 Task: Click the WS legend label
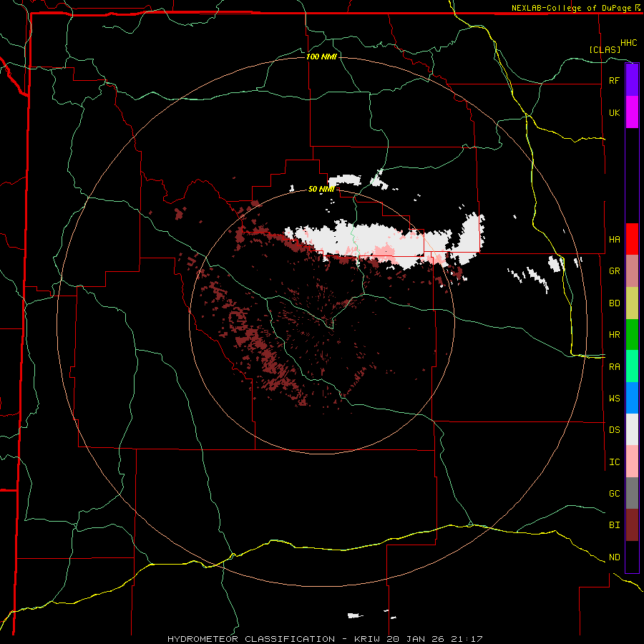[x=614, y=398]
